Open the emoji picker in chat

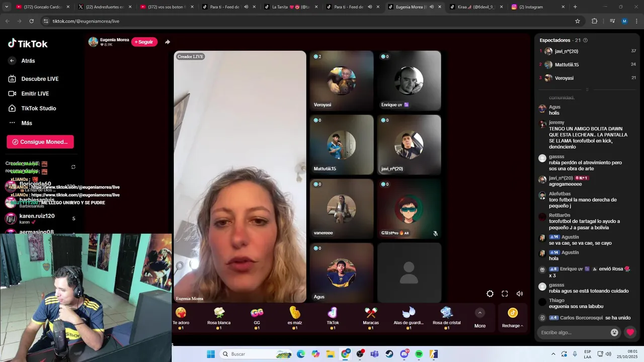(614, 332)
